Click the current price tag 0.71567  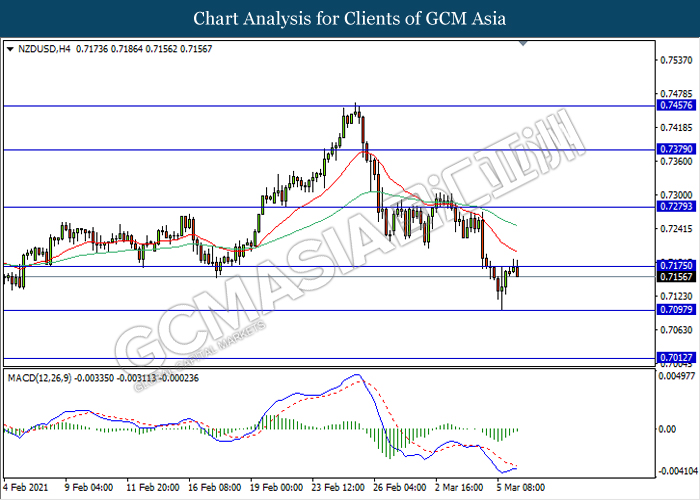(x=676, y=277)
